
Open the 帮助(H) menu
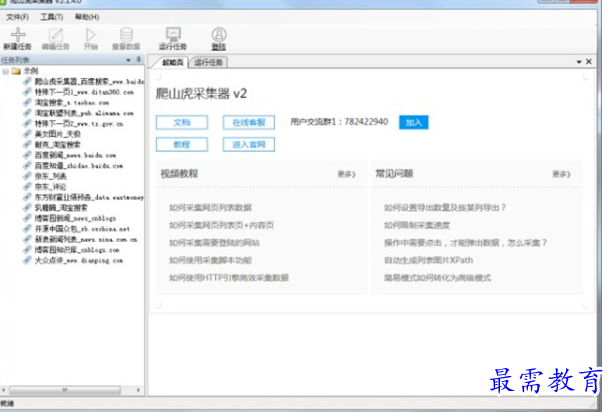point(87,17)
